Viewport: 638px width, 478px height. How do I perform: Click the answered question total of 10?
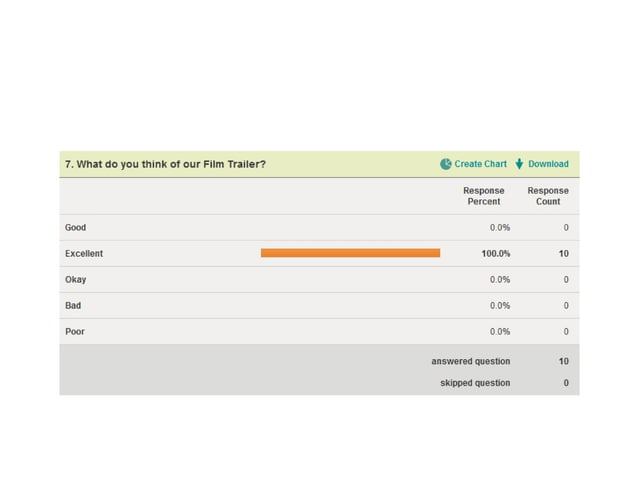564,361
